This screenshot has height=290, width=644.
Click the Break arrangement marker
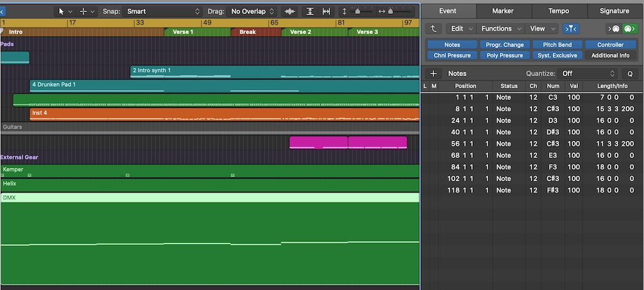click(255, 32)
